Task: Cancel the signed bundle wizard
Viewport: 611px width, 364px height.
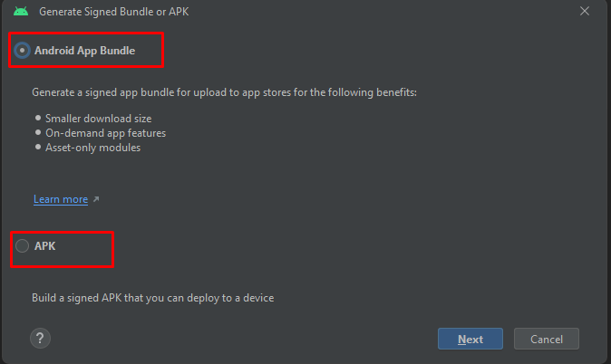Action: pos(546,339)
